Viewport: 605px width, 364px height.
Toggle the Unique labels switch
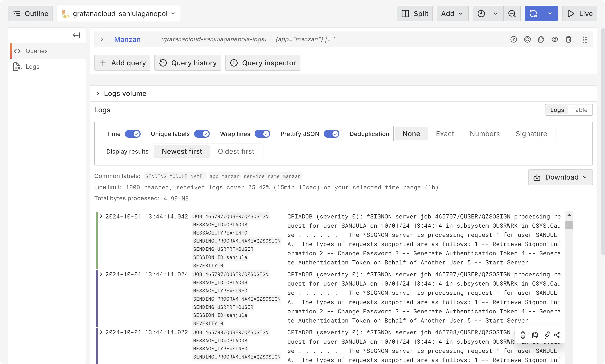[202, 134]
